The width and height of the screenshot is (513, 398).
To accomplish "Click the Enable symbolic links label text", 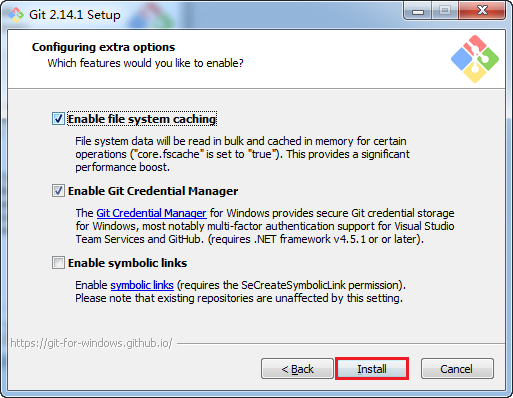I will [x=127, y=263].
